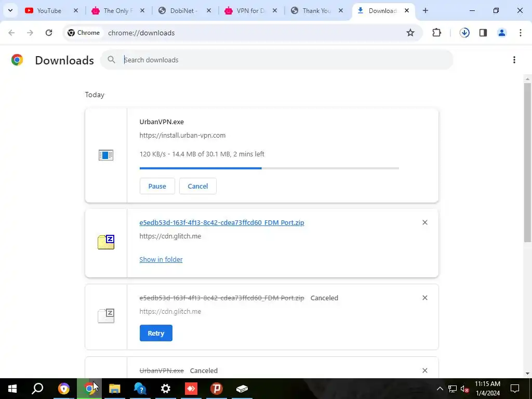Click the UrbanVPN.exe file icon
The image size is (532, 399).
pos(106,155)
